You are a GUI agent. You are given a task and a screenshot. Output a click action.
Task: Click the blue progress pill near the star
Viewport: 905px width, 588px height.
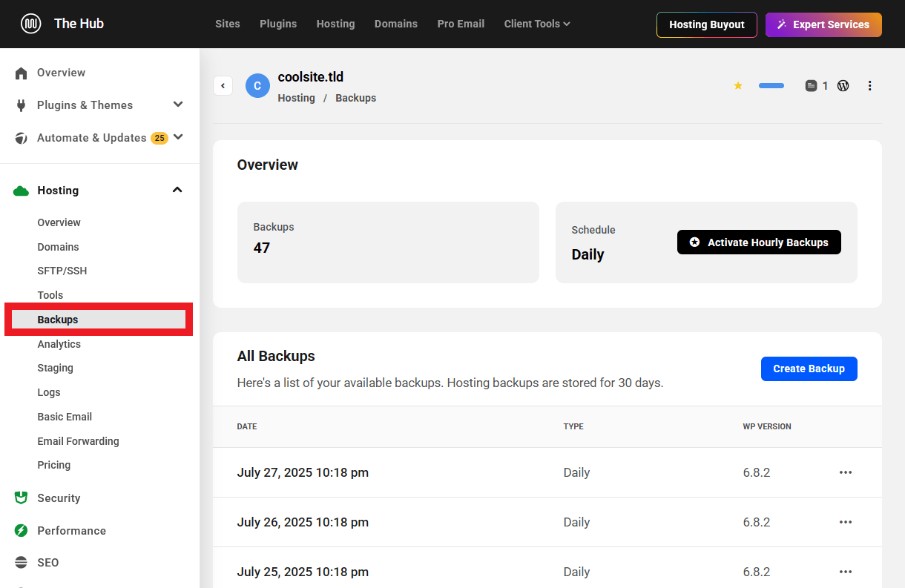[771, 85]
